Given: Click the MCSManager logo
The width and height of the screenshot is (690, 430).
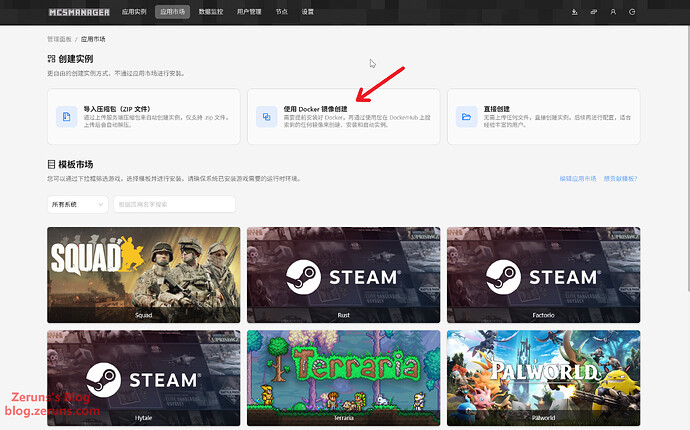Looking at the screenshot, I should pyautogui.click(x=79, y=12).
